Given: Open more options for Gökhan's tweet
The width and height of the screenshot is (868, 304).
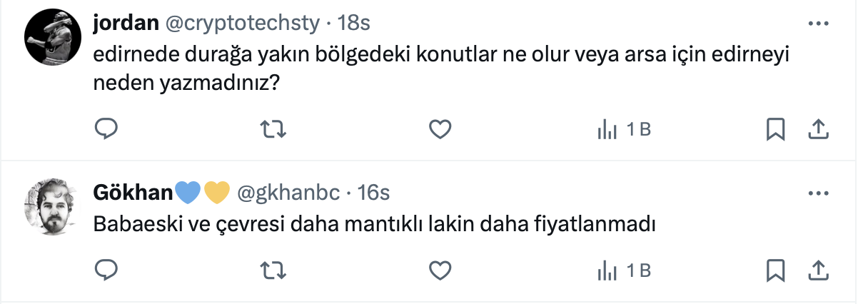Looking at the screenshot, I should click(817, 193).
